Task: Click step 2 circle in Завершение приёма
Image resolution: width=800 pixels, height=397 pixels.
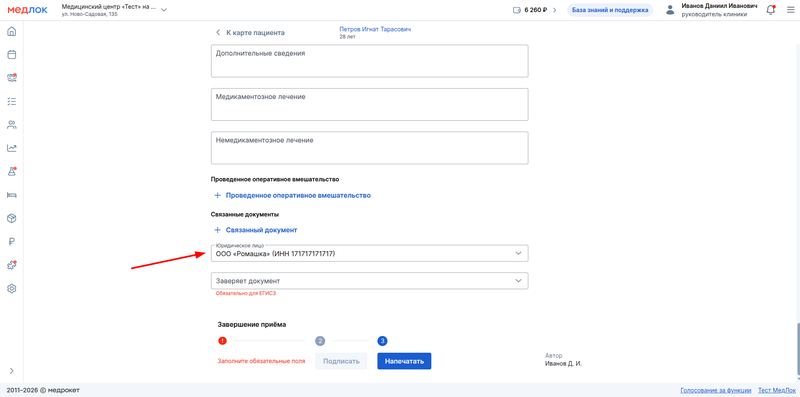Action: pyautogui.click(x=320, y=341)
